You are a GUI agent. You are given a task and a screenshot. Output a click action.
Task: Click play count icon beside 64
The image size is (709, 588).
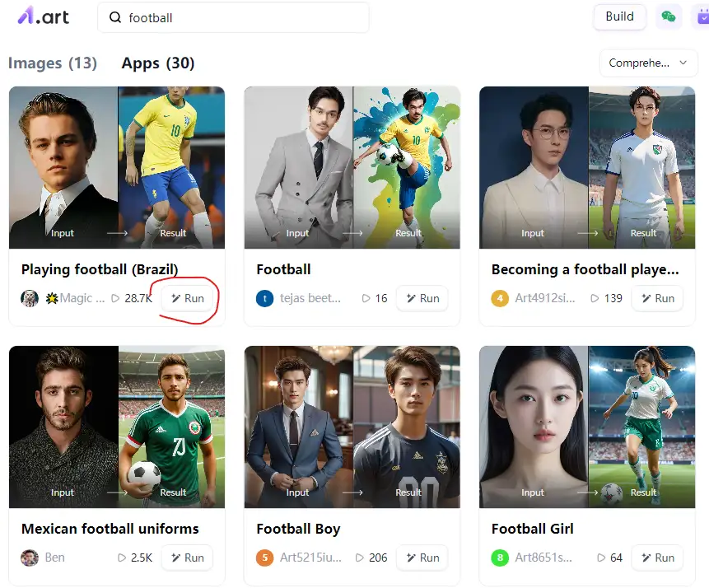coord(601,558)
